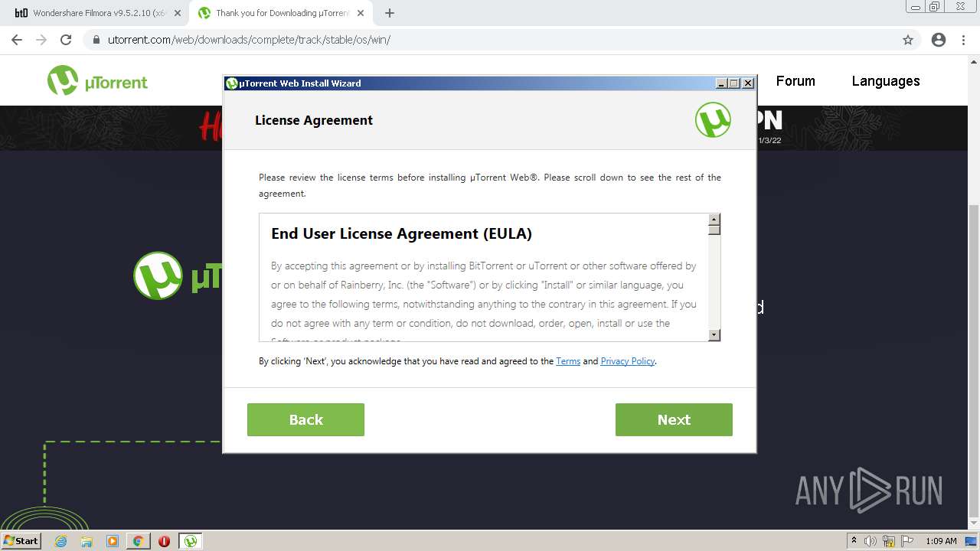The image size is (980, 551).
Task: Select µTorrent installer taskbar button
Action: (x=191, y=541)
